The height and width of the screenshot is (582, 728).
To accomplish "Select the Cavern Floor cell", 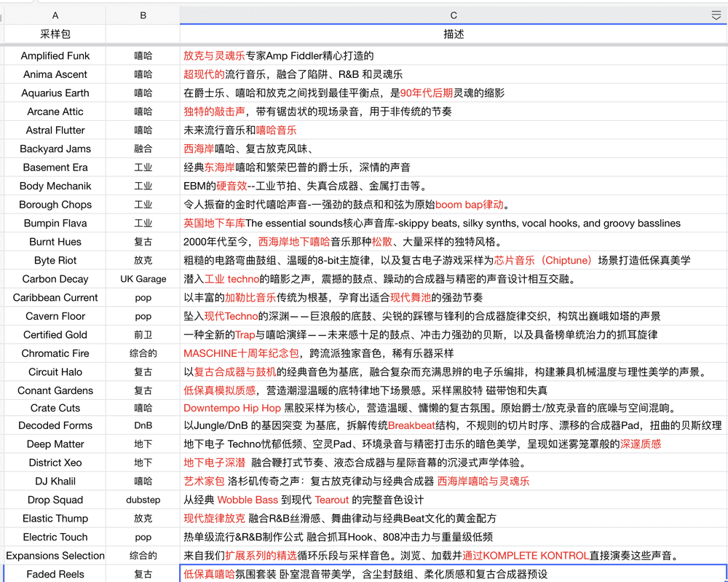I will (55, 316).
